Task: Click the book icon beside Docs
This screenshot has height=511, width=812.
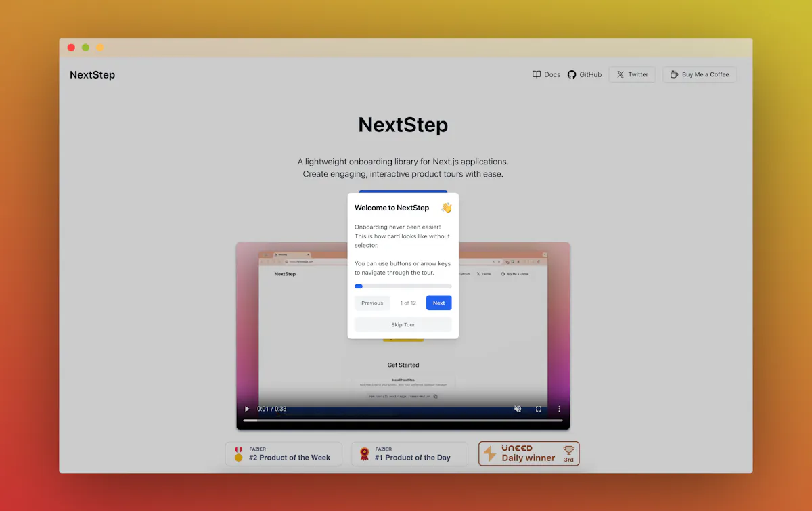Action: tap(537, 74)
